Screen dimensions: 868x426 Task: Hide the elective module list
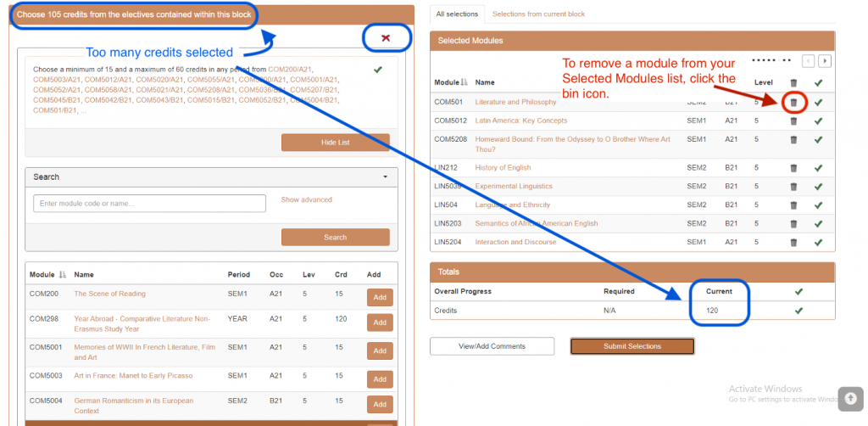pyautogui.click(x=335, y=143)
